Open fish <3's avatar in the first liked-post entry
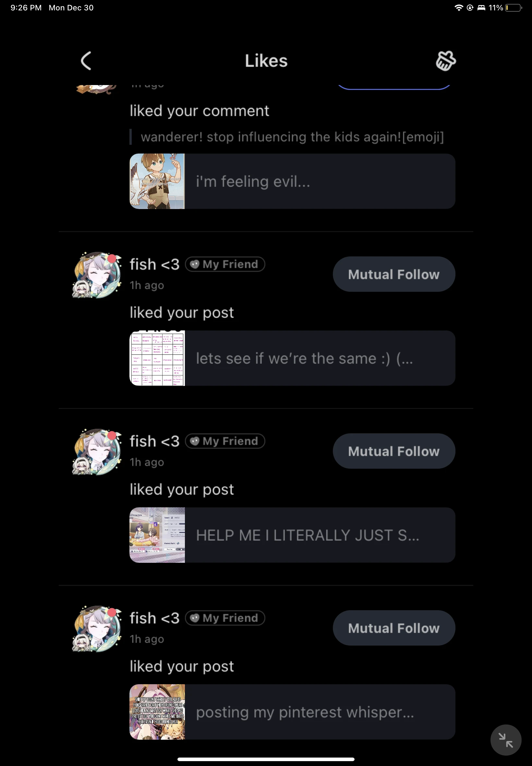 tap(97, 275)
